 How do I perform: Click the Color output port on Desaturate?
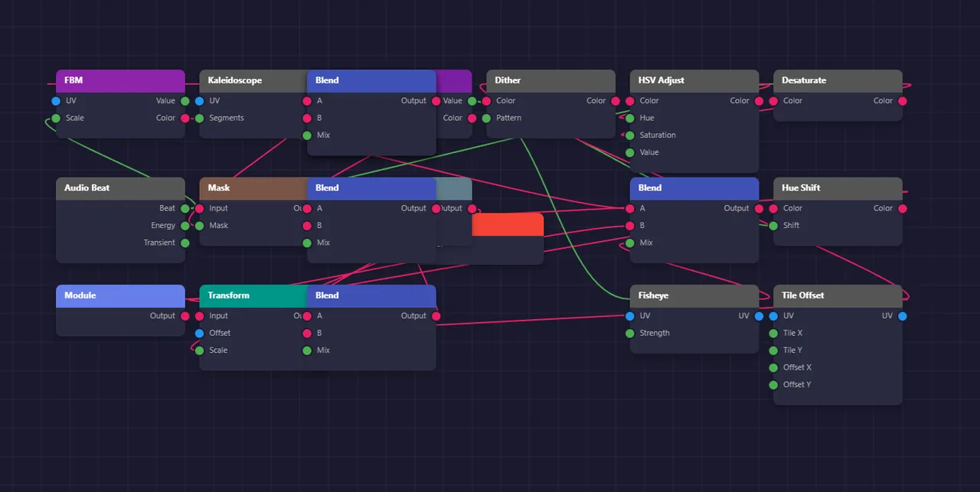(x=902, y=101)
